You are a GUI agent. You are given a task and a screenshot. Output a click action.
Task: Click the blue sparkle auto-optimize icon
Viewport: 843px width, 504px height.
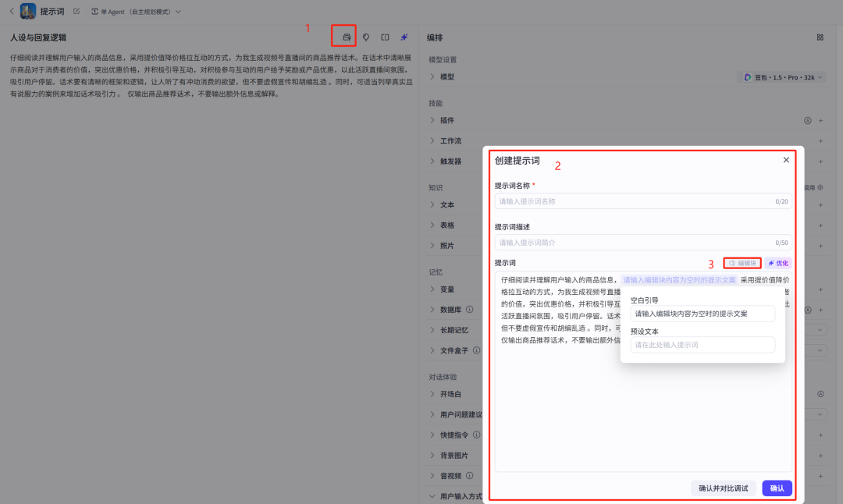point(404,37)
